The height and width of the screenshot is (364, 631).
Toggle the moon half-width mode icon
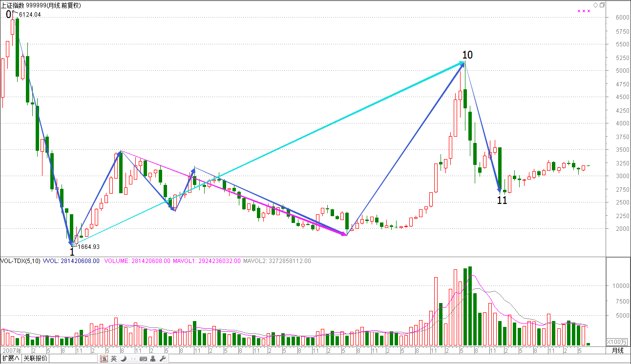click(124, 359)
